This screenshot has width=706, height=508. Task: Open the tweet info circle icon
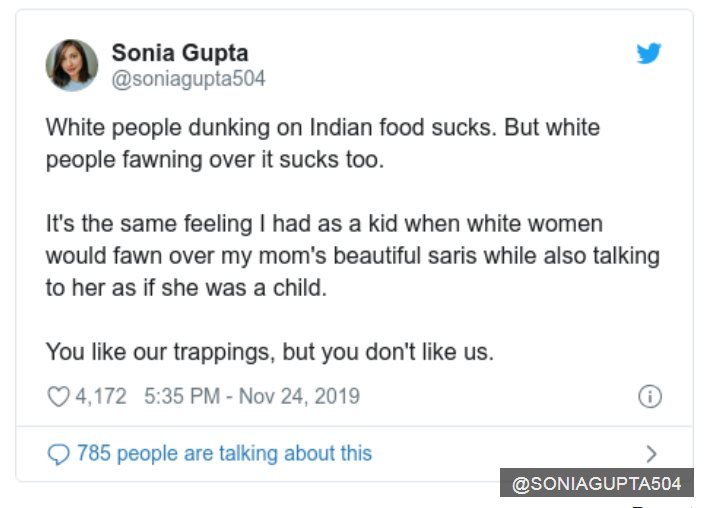[649, 397]
